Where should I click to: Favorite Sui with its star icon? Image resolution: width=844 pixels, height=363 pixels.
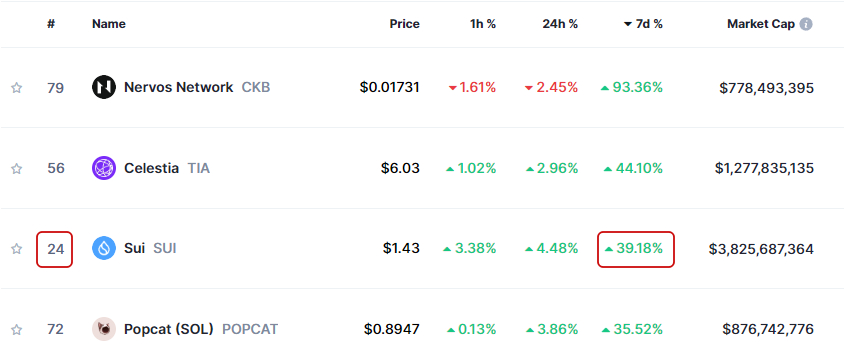(17, 249)
